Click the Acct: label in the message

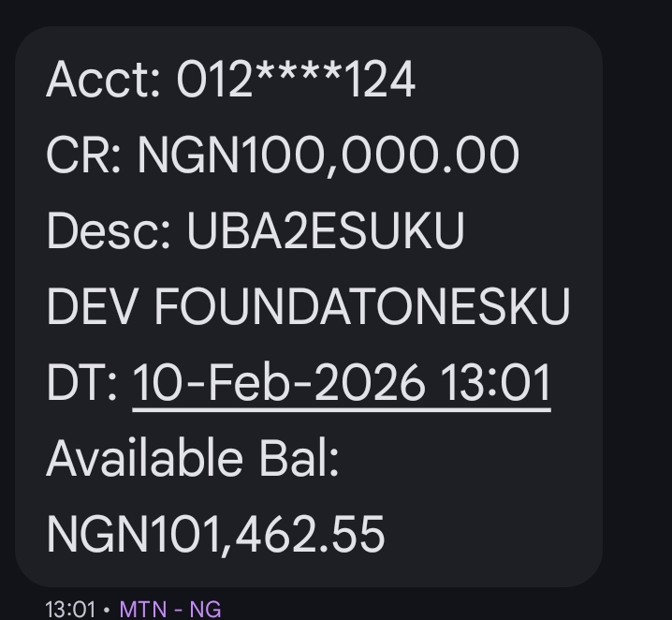(105, 81)
